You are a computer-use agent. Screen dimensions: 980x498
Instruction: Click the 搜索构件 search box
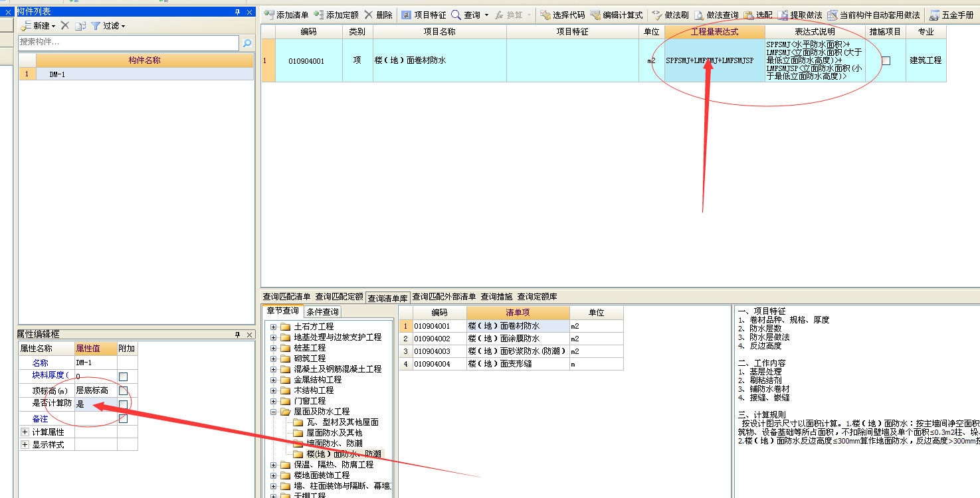(128, 42)
